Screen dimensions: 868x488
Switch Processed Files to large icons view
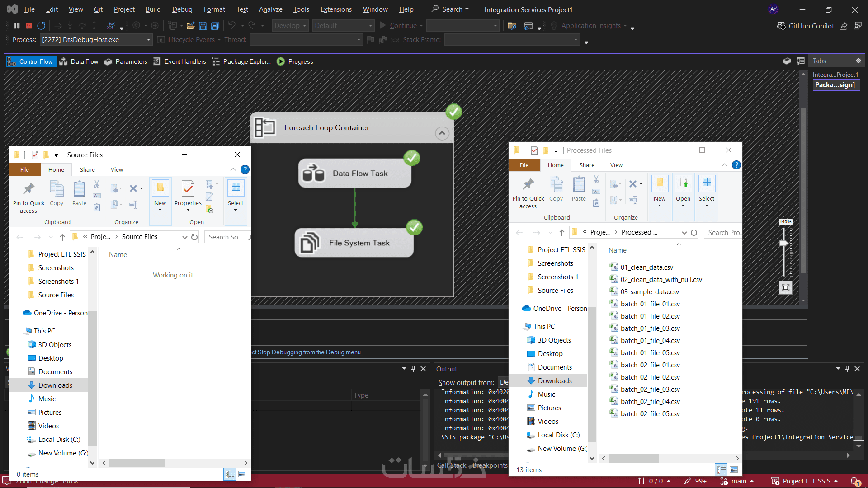[x=734, y=469]
